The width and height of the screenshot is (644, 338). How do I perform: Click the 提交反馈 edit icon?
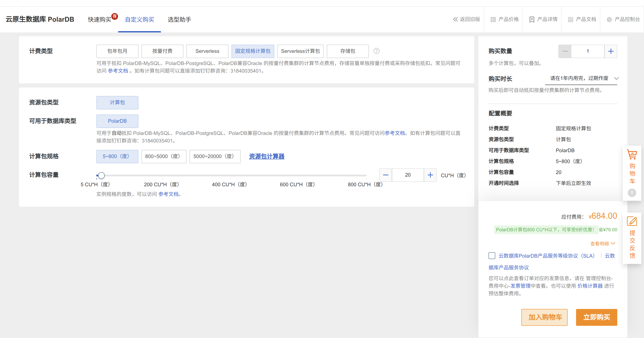632,221
